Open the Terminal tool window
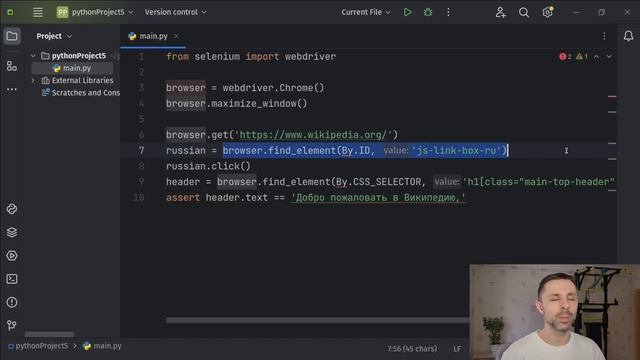Image resolution: width=640 pixels, height=360 pixels. pos(12,279)
